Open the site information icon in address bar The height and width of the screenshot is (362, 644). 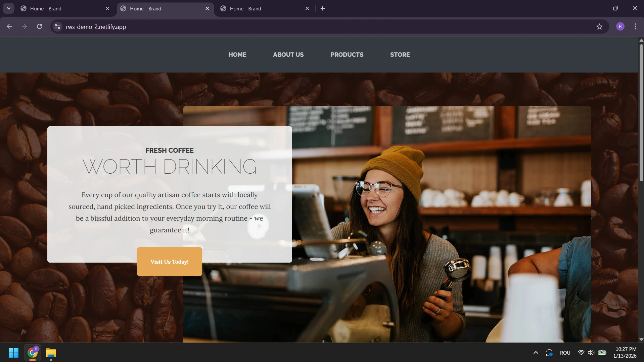57,27
